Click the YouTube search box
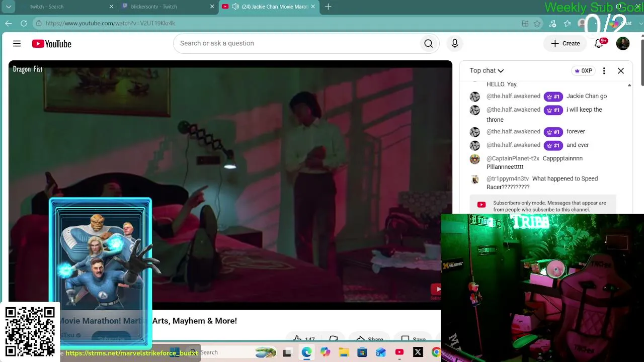The image size is (644, 362). tap(297, 44)
